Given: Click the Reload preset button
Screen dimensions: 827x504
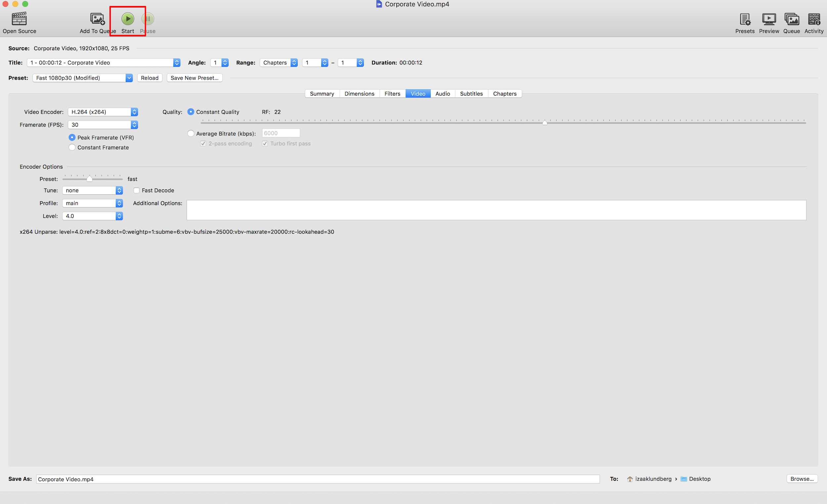Looking at the screenshot, I should point(150,78).
